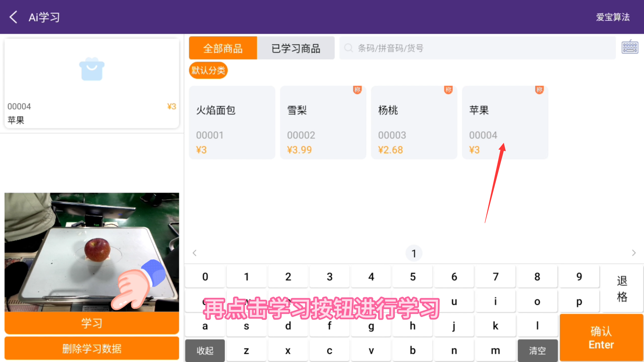Select the 杨桃 product card
The image size is (644, 362).
pyautogui.click(x=414, y=122)
